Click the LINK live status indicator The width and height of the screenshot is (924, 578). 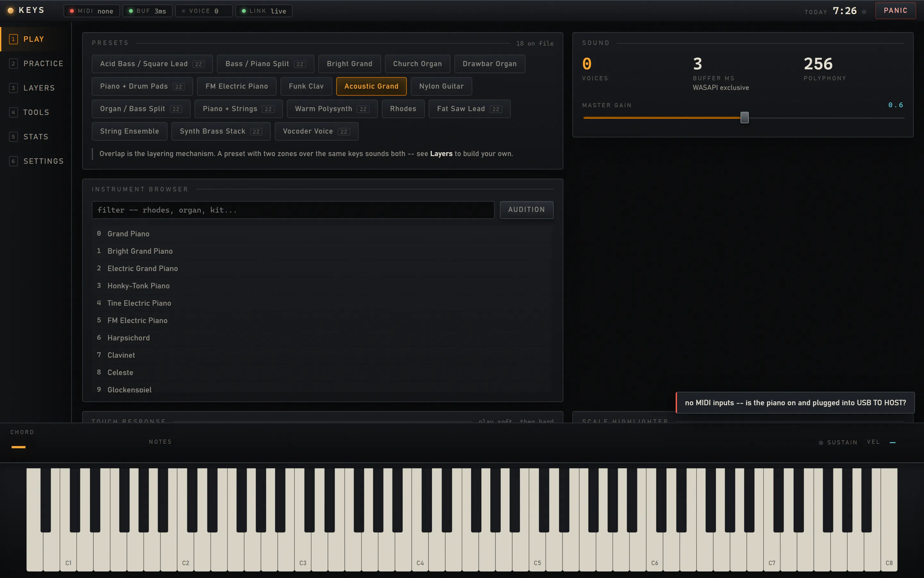263,11
